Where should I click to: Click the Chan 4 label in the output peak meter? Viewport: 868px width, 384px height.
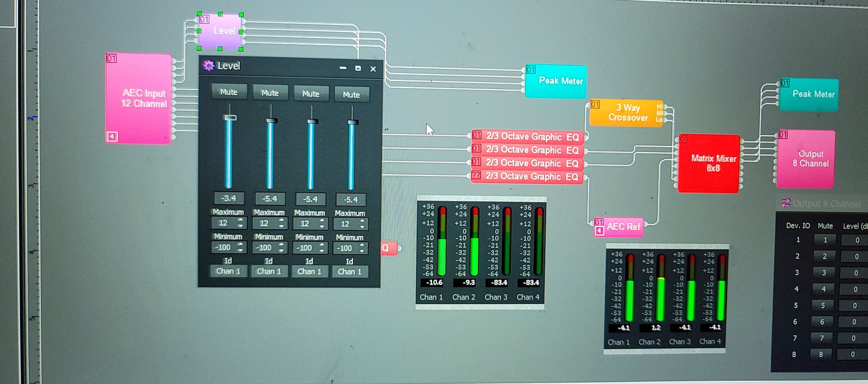tap(710, 342)
